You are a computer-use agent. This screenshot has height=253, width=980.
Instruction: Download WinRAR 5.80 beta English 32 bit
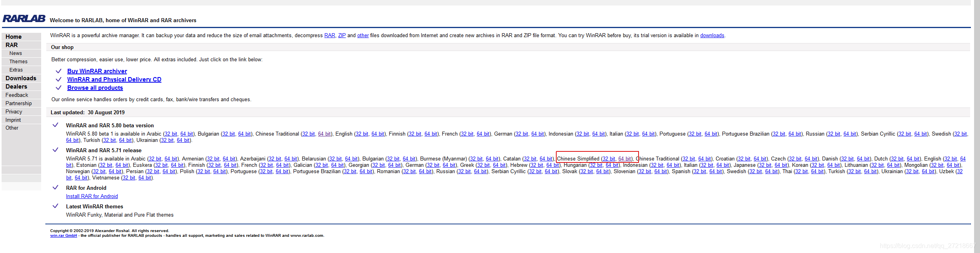[362, 134]
